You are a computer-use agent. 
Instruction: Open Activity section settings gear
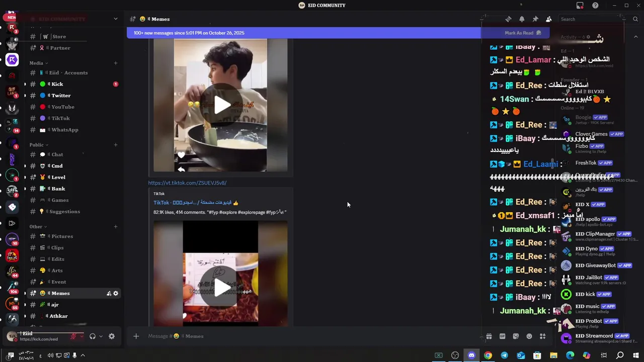coord(588,37)
